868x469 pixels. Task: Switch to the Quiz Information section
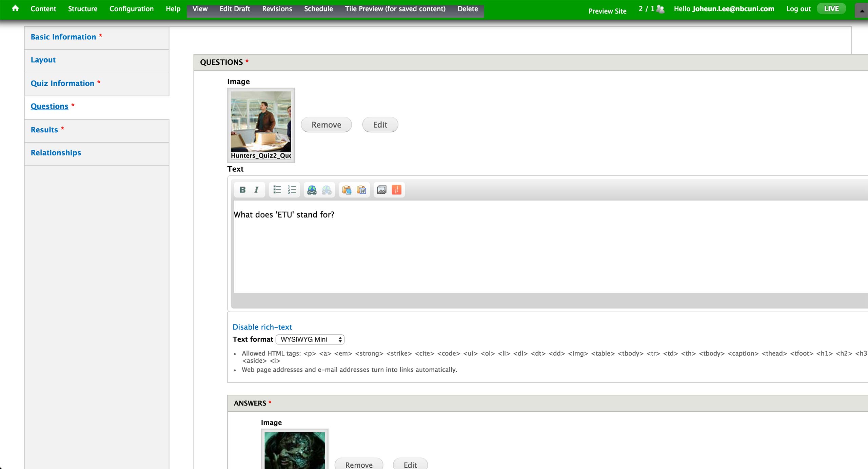pos(62,83)
